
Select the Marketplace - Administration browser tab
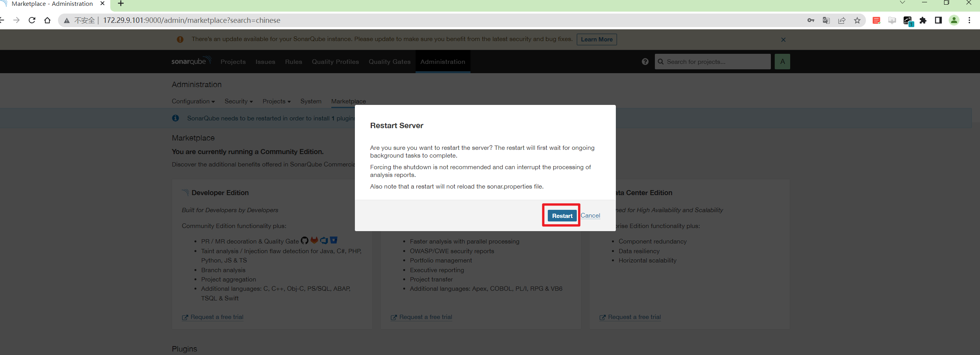(x=53, y=4)
